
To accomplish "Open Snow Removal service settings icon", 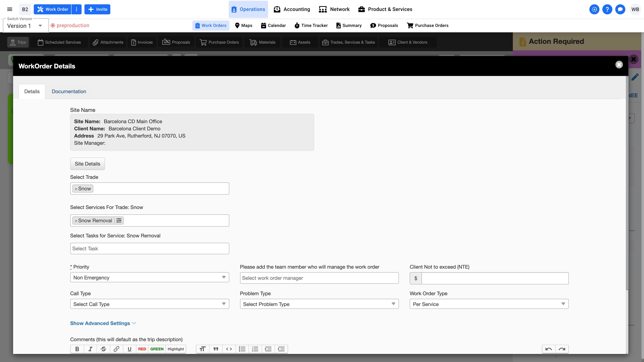I will 119,220.
